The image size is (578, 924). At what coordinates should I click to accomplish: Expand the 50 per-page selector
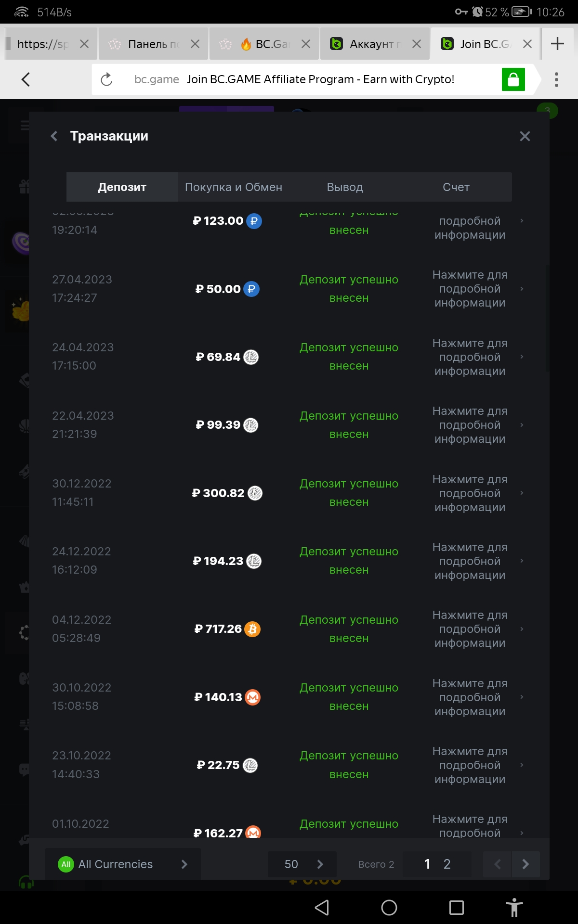click(302, 864)
